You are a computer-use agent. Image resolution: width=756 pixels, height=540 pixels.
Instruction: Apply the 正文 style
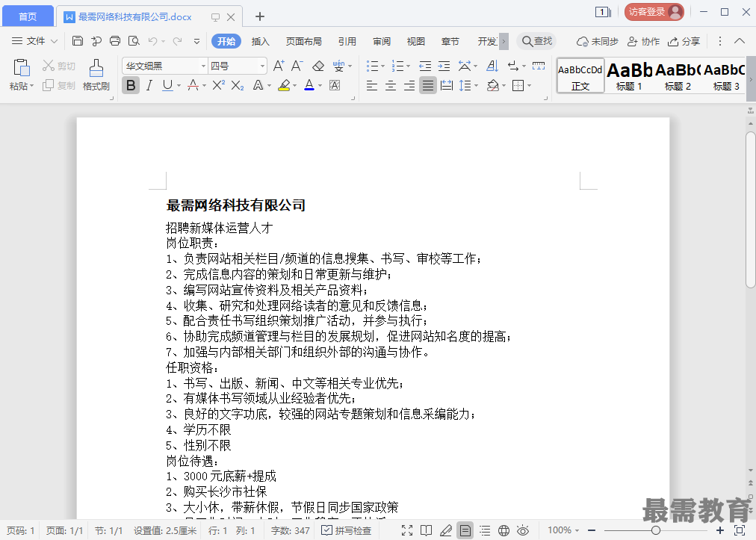click(580, 75)
